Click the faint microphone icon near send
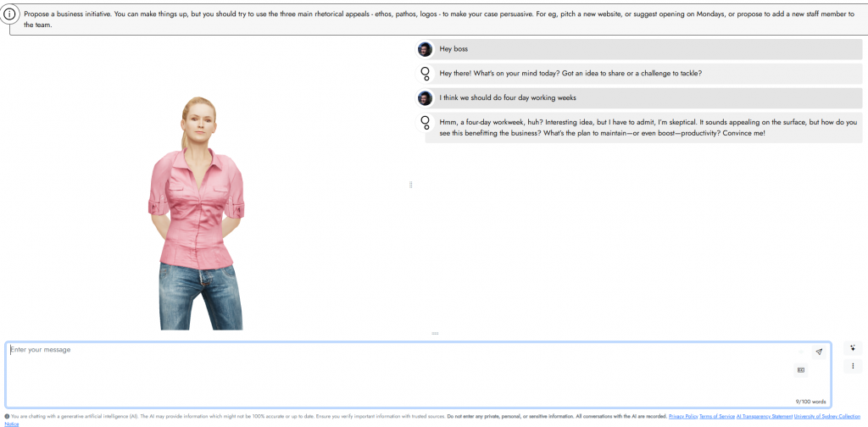Viewport: 868px width, 427px height. pyautogui.click(x=801, y=352)
